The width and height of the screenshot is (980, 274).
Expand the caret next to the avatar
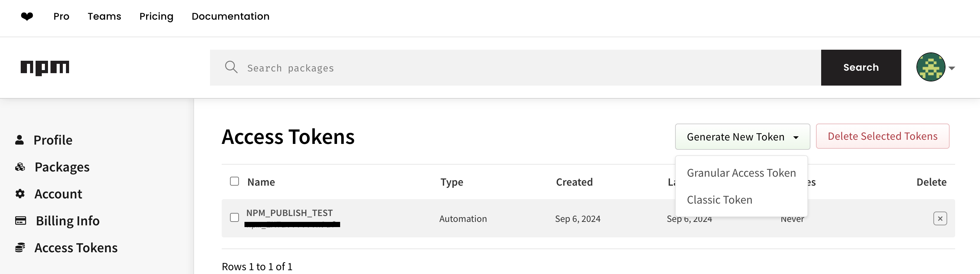click(x=952, y=68)
